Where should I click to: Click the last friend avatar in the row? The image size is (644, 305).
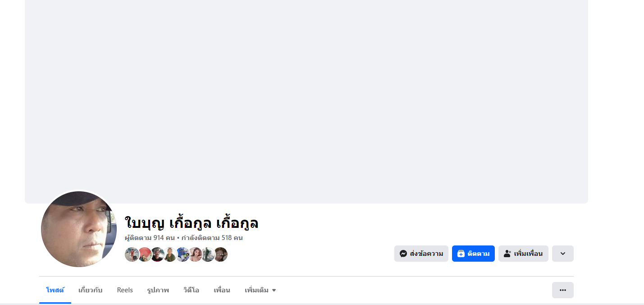(x=220, y=254)
